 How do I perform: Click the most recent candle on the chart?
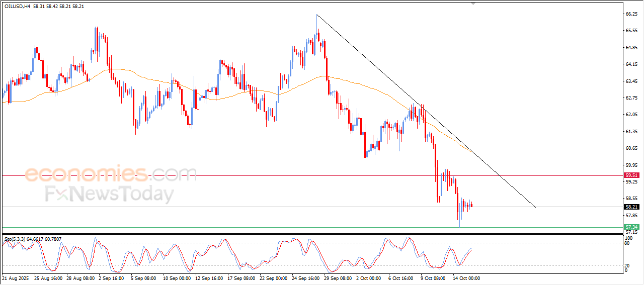471,205
